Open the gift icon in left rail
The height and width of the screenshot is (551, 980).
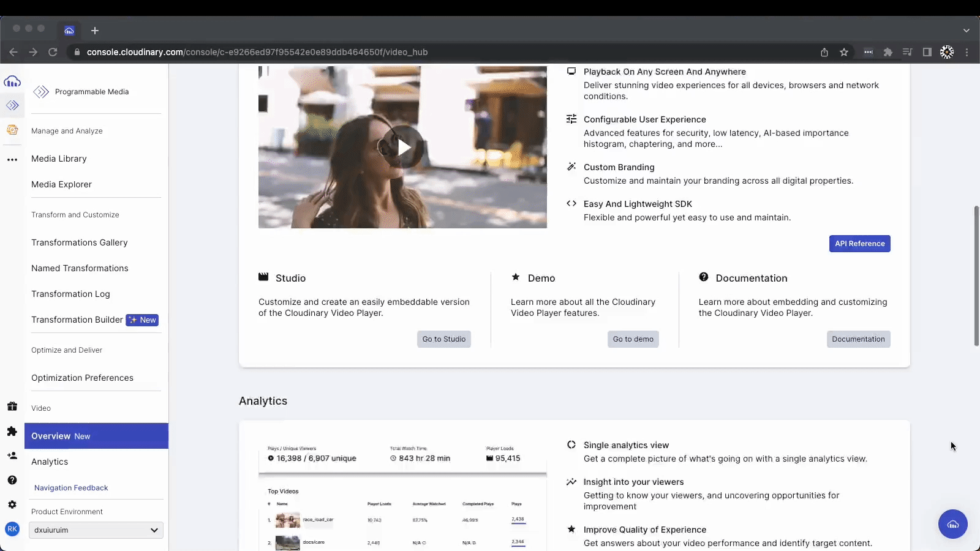coord(12,407)
